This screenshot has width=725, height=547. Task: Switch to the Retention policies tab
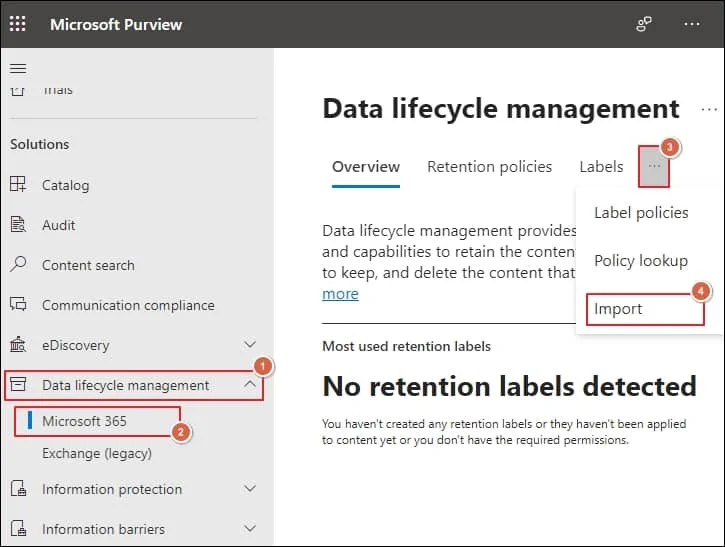click(x=489, y=167)
